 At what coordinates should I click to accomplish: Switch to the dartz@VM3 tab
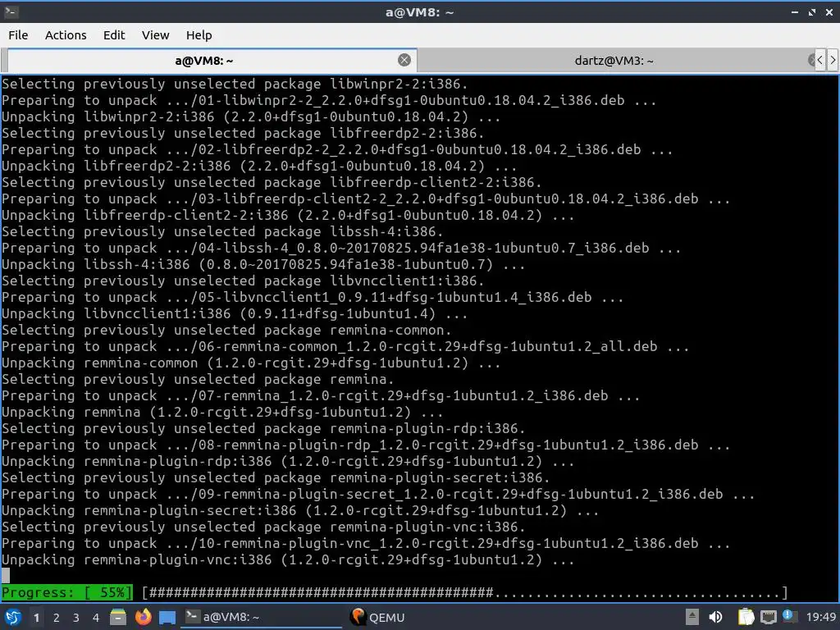point(614,61)
